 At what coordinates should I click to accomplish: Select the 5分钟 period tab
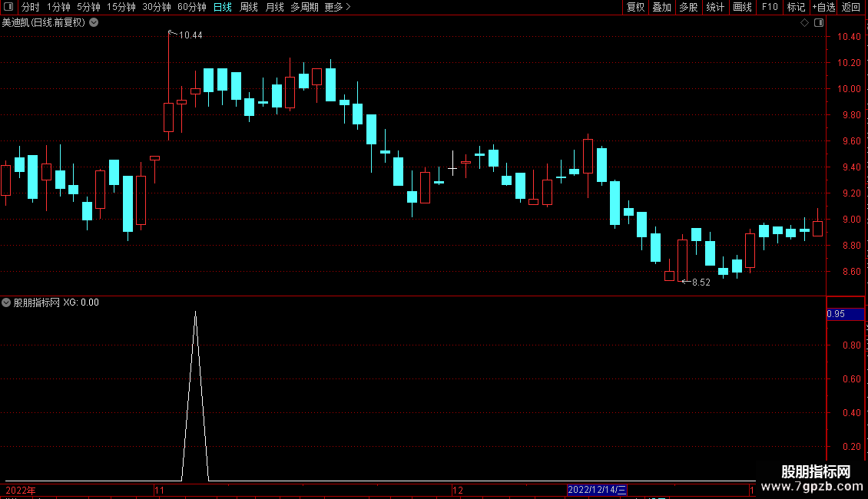click(x=88, y=7)
